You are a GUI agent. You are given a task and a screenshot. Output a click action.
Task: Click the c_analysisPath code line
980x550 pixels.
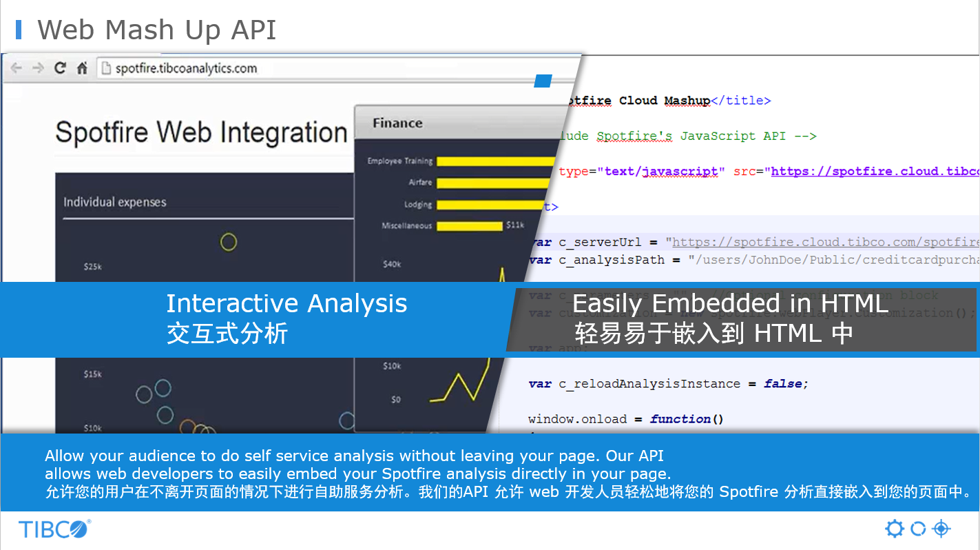coord(754,260)
